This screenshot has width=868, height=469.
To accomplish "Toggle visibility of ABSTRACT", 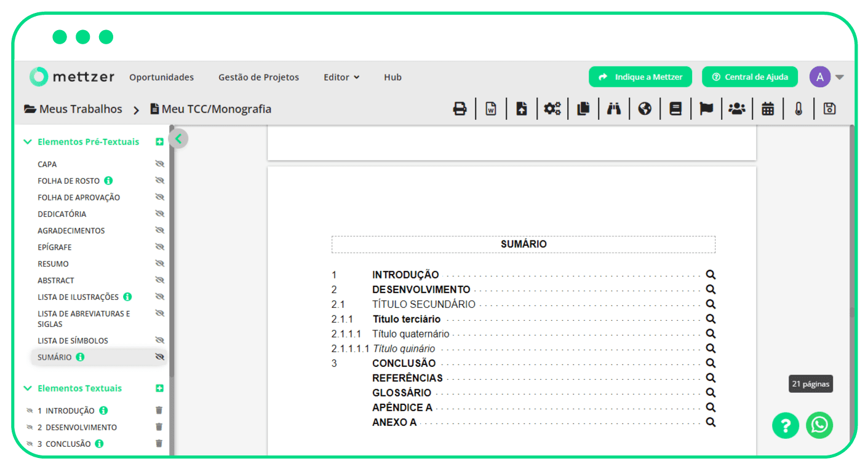I will click(160, 280).
